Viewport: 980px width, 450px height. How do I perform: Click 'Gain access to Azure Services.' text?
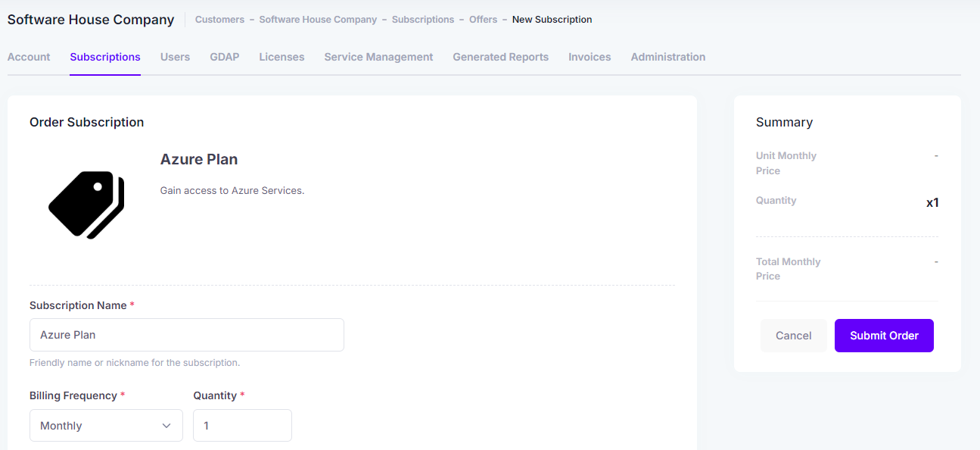pyautogui.click(x=232, y=191)
